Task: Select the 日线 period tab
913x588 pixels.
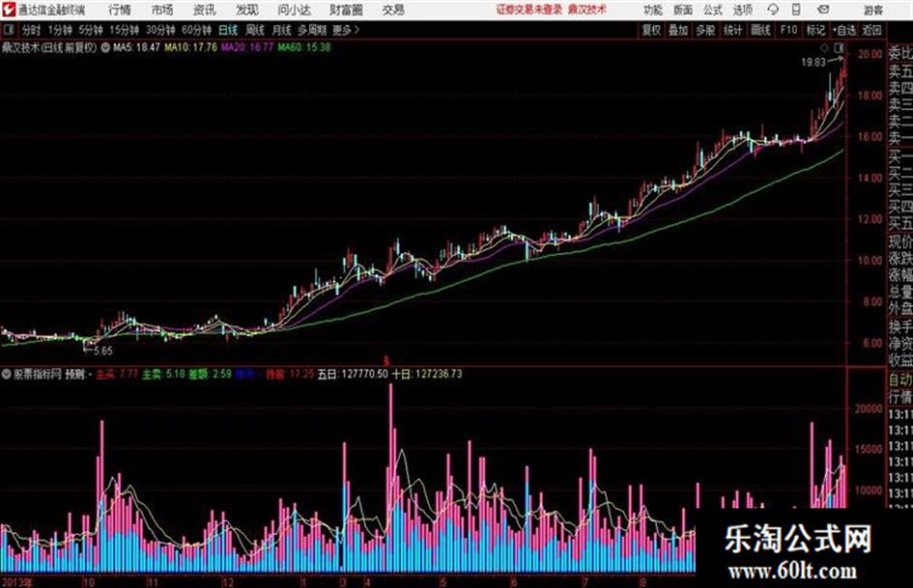Action: pos(228,30)
